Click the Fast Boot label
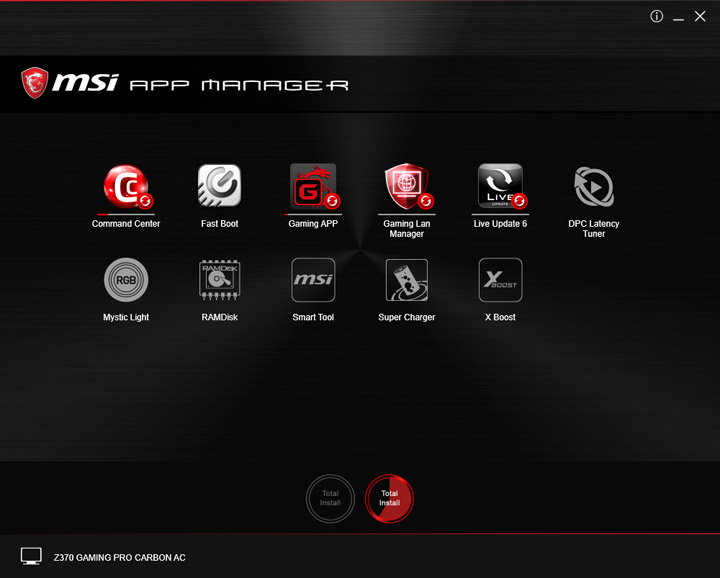The width and height of the screenshot is (720, 578). pyautogui.click(x=219, y=224)
